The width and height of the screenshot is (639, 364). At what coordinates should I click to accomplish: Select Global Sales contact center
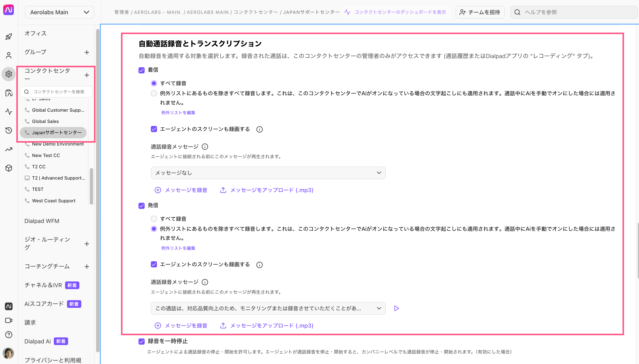42,121
